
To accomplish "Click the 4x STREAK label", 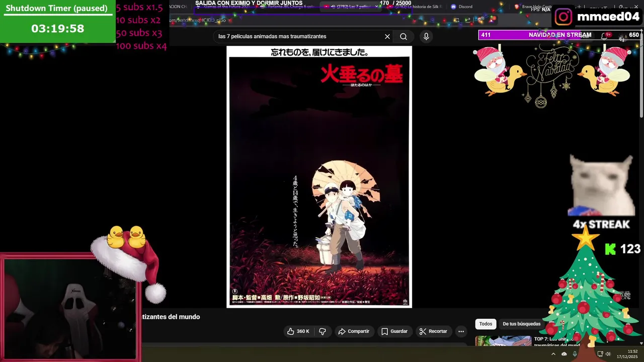I will click(601, 224).
